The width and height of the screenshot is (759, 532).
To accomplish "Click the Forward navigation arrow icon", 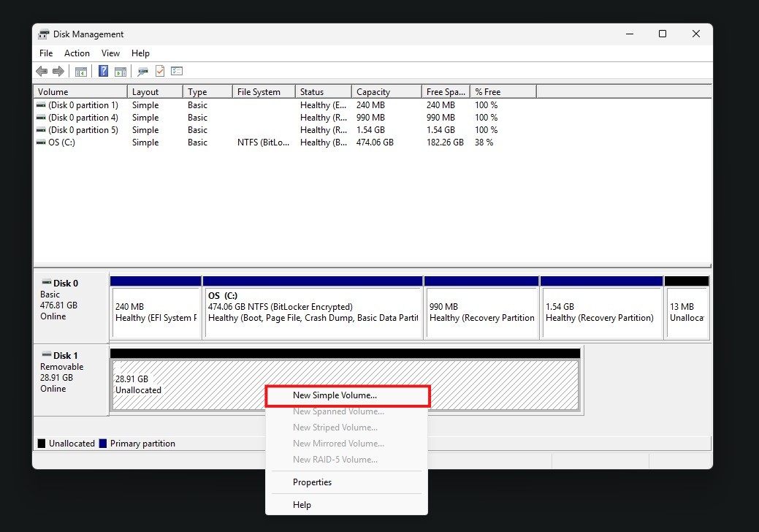I will pyautogui.click(x=58, y=71).
